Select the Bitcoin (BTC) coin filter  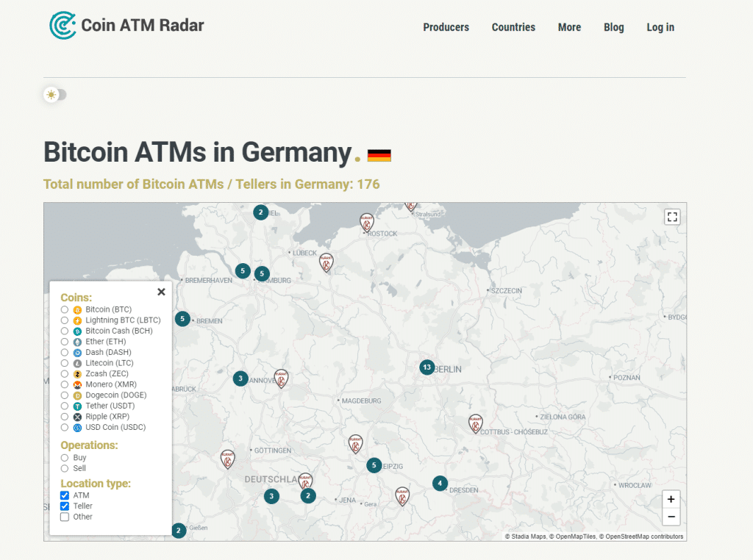click(x=65, y=309)
